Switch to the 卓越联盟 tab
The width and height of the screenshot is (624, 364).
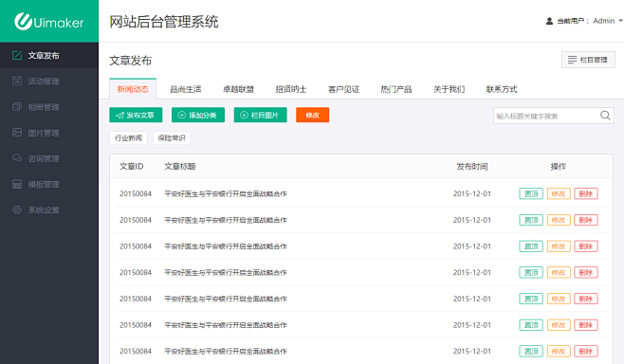(238, 89)
